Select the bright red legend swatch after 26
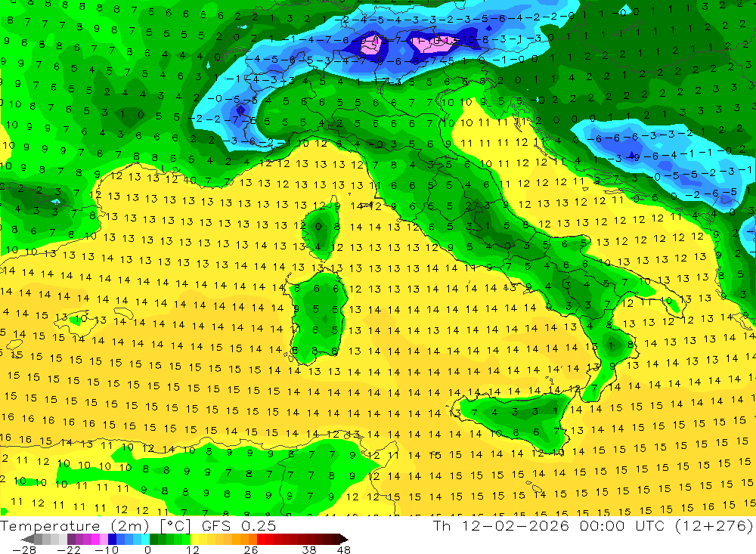 point(261,539)
